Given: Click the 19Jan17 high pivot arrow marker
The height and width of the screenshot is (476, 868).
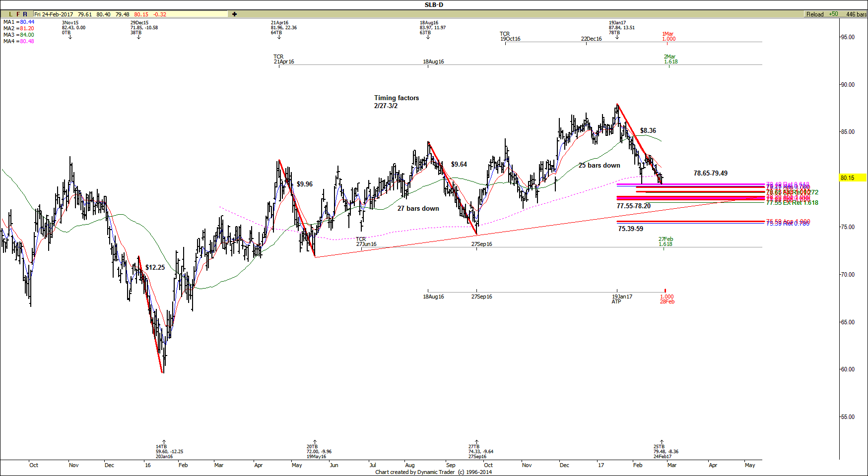Looking at the screenshot, I should click(x=617, y=37).
